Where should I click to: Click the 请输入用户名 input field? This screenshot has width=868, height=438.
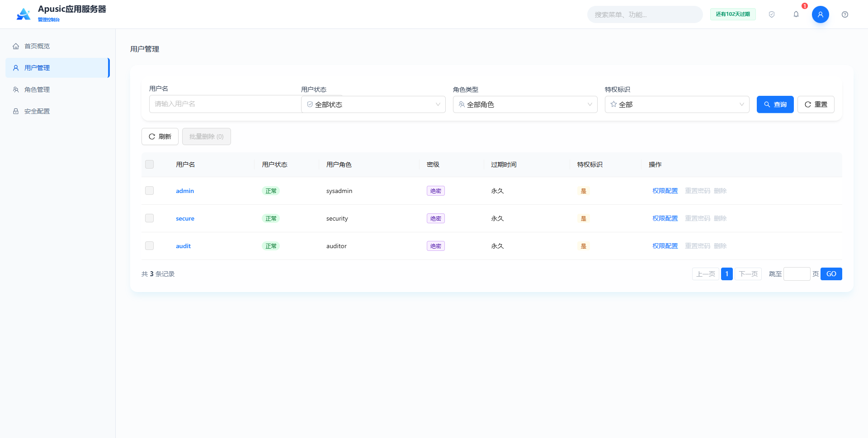(225, 104)
